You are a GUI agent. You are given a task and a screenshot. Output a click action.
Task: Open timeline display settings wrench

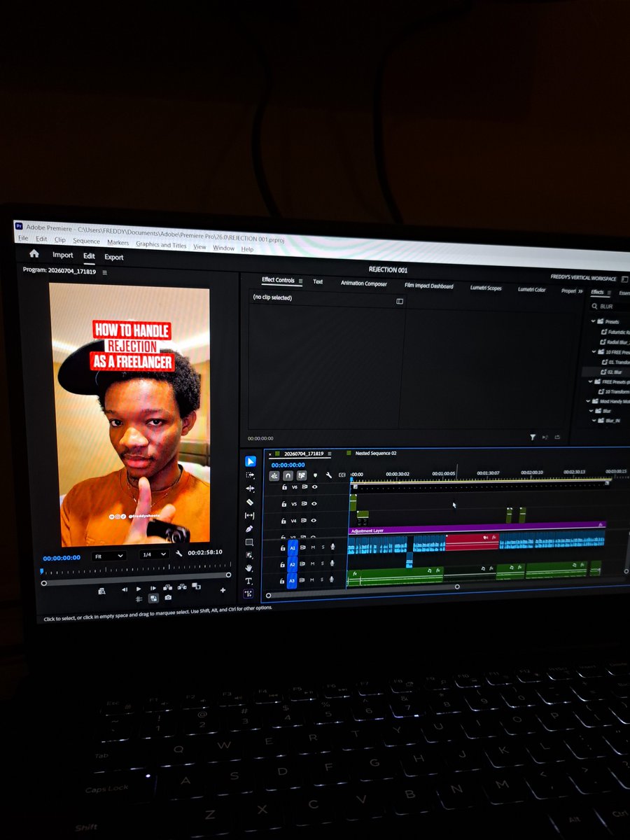(329, 475)
